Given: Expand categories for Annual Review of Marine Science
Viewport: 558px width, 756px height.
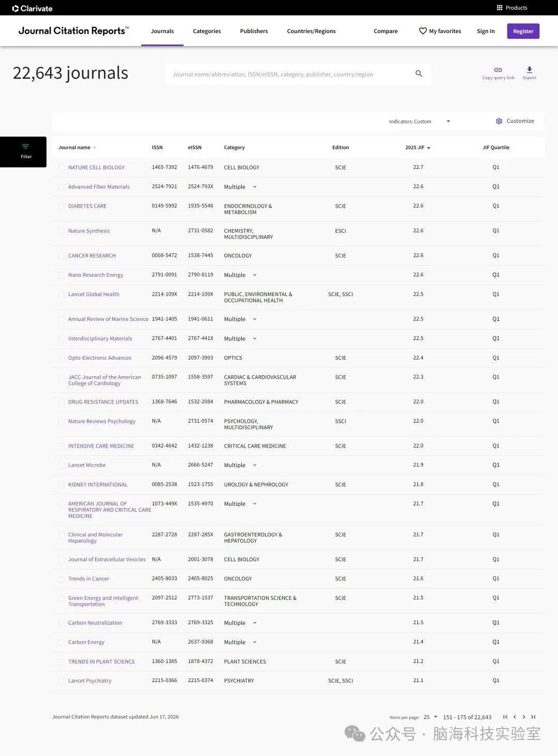Looking at the screenshot, I should pyautogui.click(x=254, y=319).
